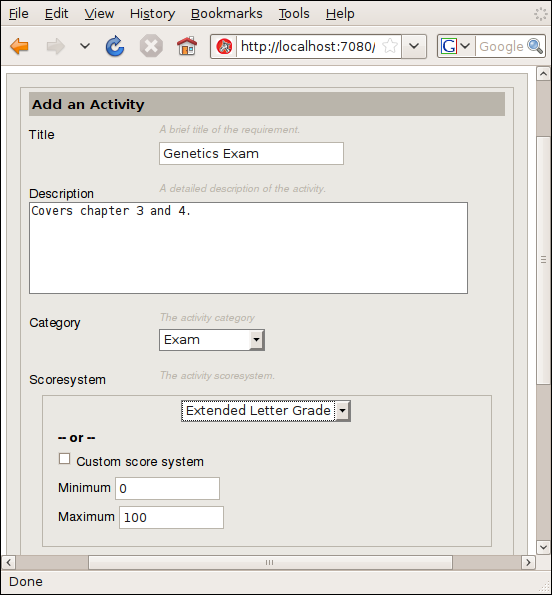Click the Google search magnifier icon
552x595 pixels.
(x=535, y=46)
